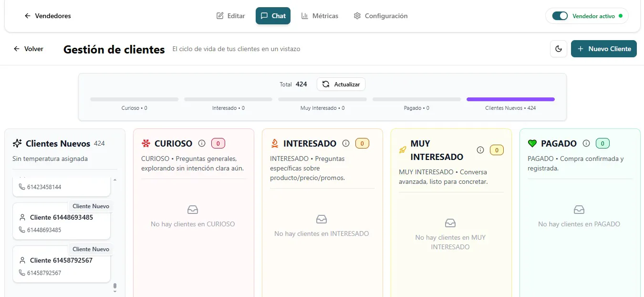Click the info icon beside CURIOSO
The width and height of the screenshot is (644, 297).
(202, 143)
